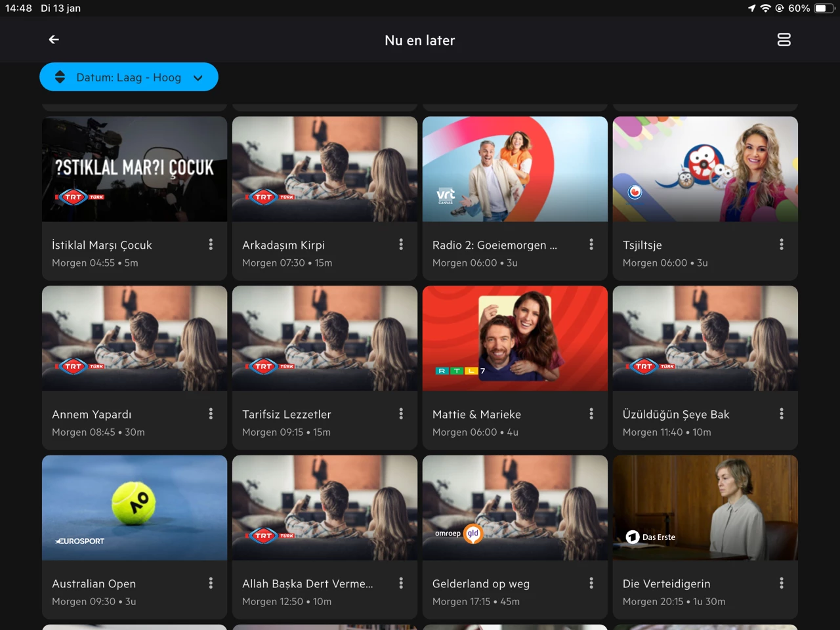The width and height of the screenshot is (840, 630).
Task: Open the Tsjiltsje overflow menu
Action: pyautogui.click(x=781, y=245)
